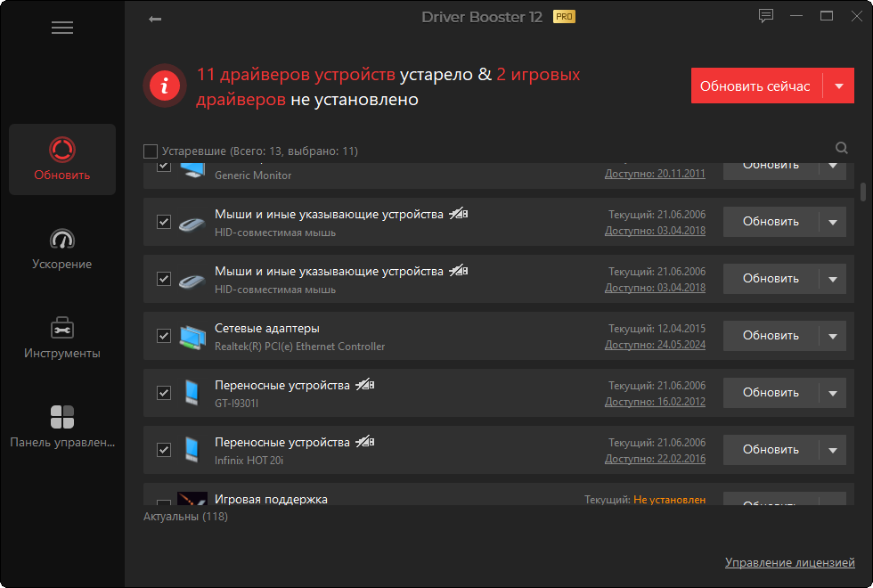This screenshot has height=588, width=873.
Task: Click the PRO badge icon
Action: (564, 17)
